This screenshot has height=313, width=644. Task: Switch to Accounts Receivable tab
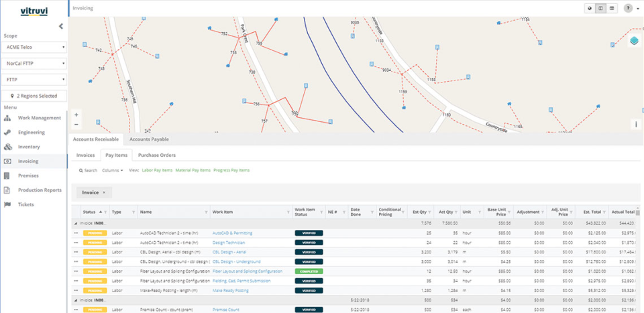tap(96, 139)
